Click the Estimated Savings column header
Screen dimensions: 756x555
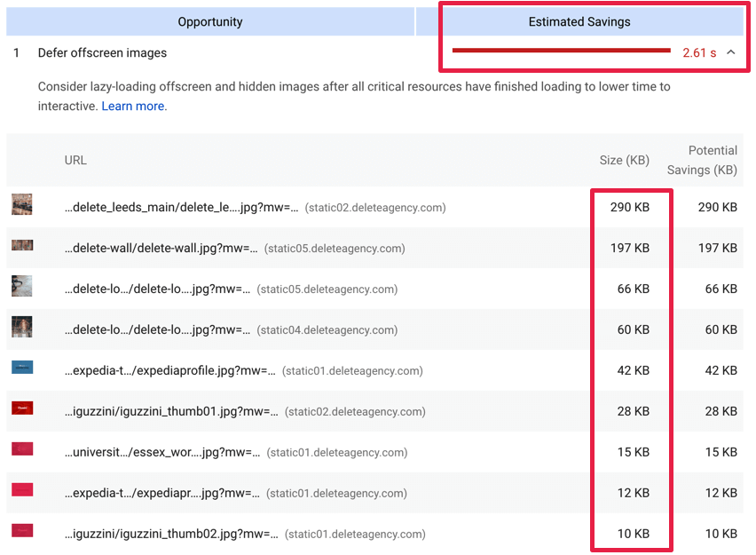click(579, 21)
